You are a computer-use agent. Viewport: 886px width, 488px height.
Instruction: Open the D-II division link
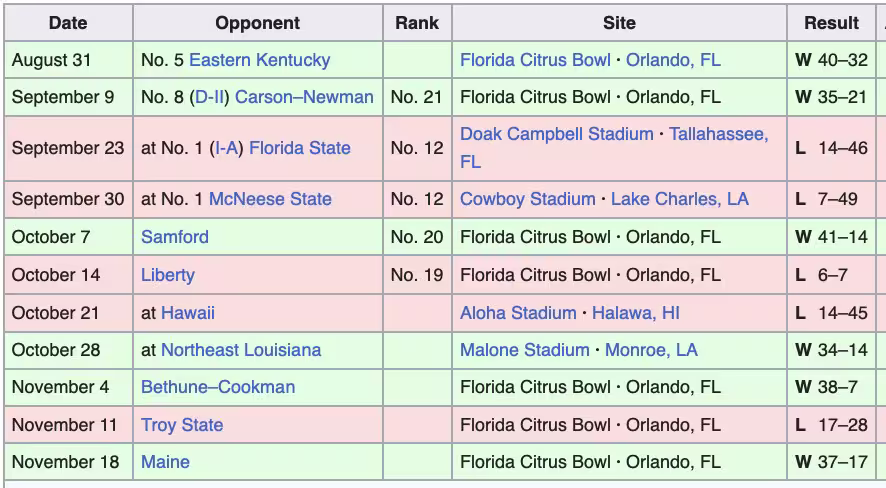click(208, 97)
